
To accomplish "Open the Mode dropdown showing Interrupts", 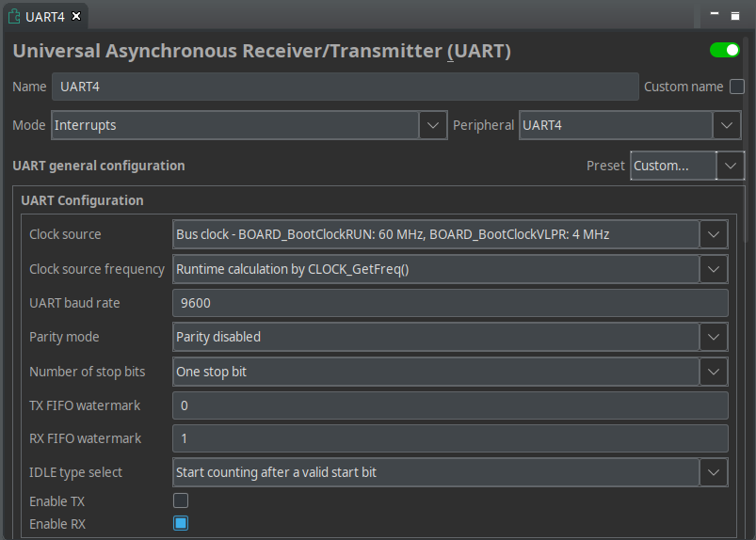I will (x=432, y=125).
